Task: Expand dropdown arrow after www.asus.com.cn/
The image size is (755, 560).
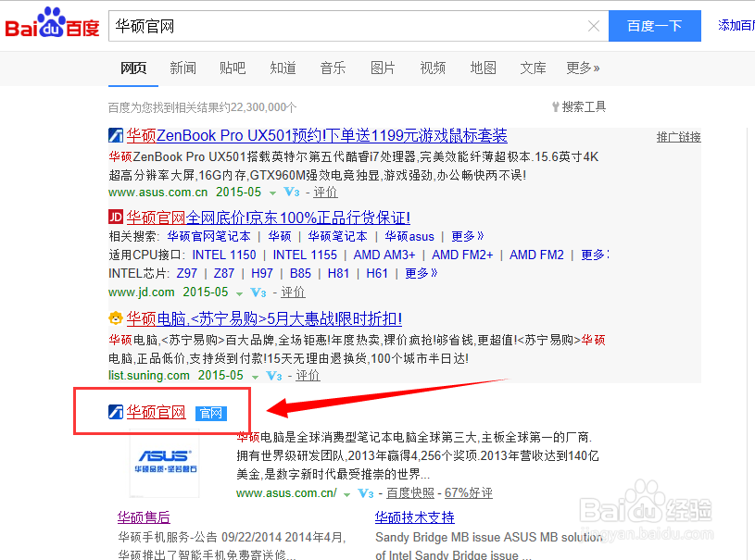Action: [x=346, y=494]
